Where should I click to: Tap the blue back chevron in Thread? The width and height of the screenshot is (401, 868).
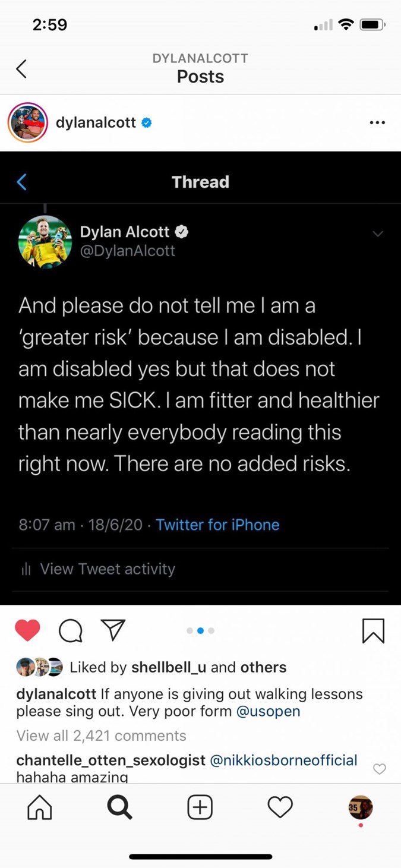[x=22, y=182]
